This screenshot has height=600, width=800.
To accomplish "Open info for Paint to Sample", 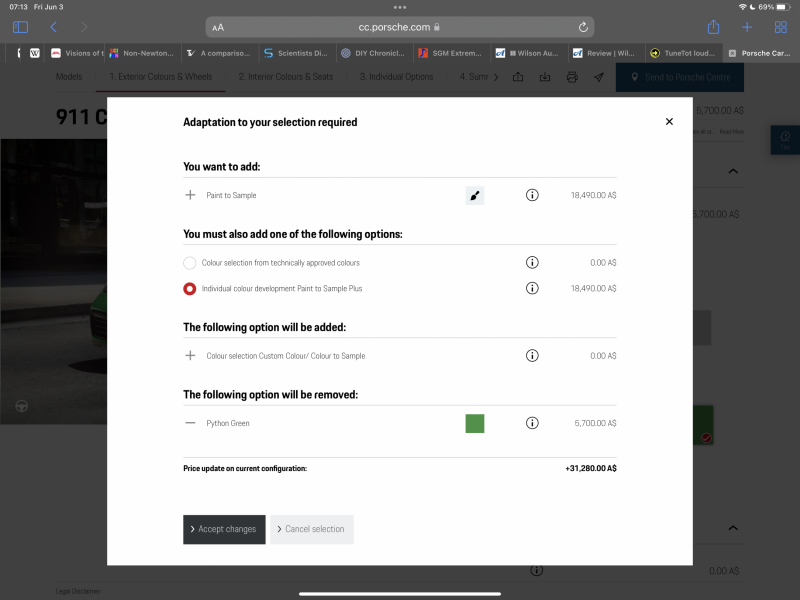I will (x=532, y=195).
